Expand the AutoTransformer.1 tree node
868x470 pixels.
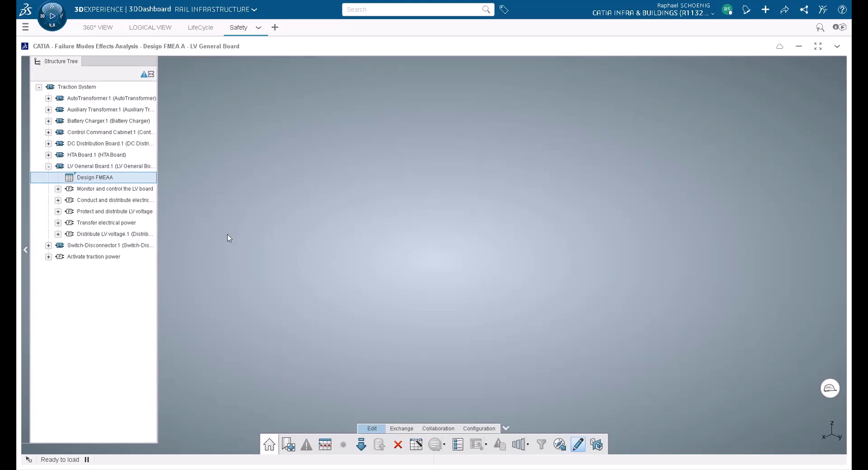48,99
